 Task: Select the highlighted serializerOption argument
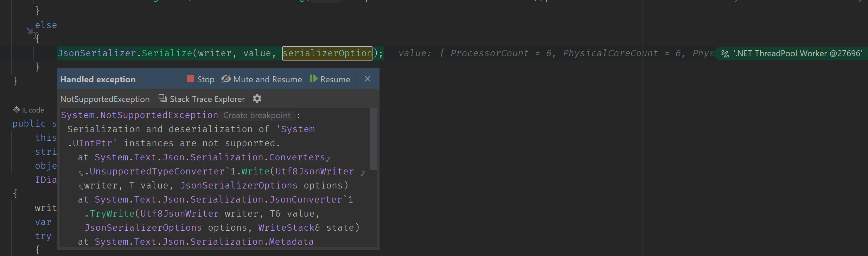[x=327, y=53]
